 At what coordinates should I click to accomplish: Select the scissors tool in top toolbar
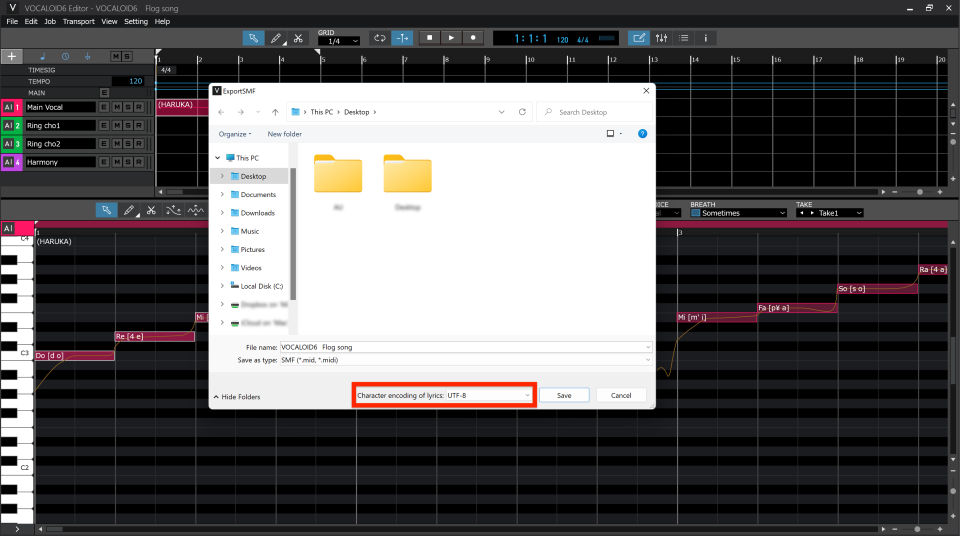tap(298, 38)
